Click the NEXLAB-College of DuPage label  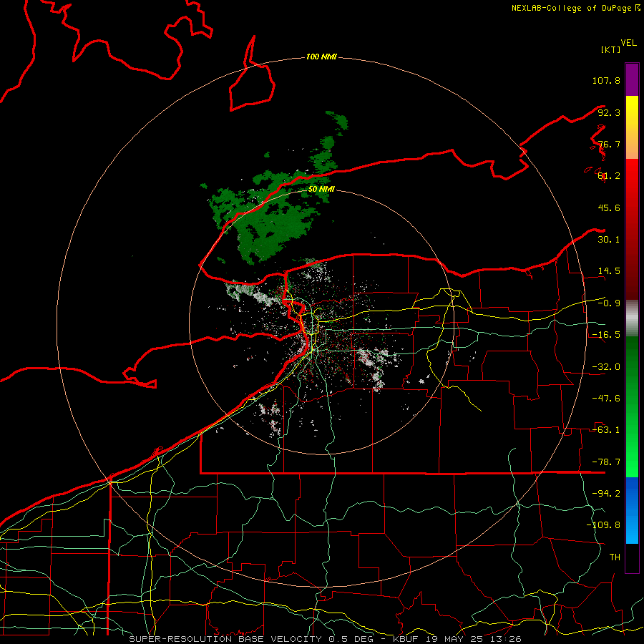[x=571, y=8]
